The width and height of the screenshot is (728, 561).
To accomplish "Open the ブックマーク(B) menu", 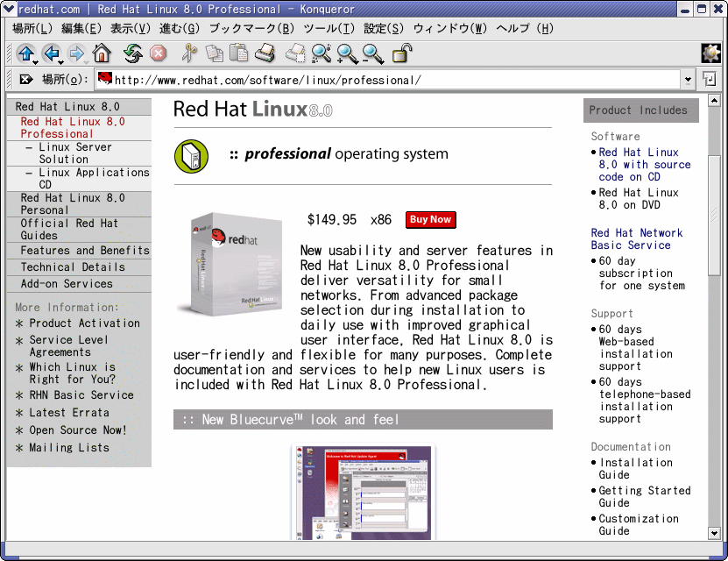I will (251, 29).
